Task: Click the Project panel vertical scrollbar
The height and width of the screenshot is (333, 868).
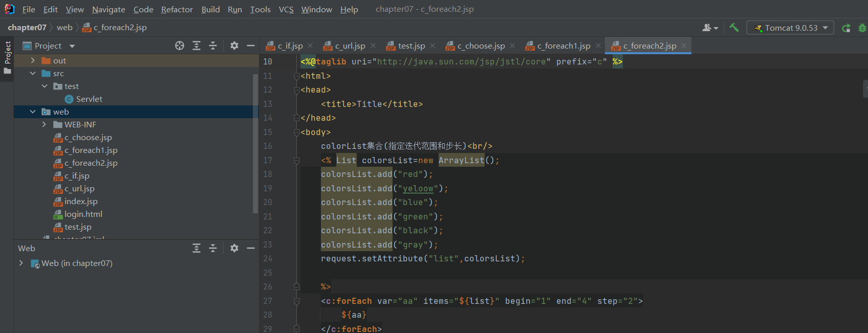Action: coord(255,143)
